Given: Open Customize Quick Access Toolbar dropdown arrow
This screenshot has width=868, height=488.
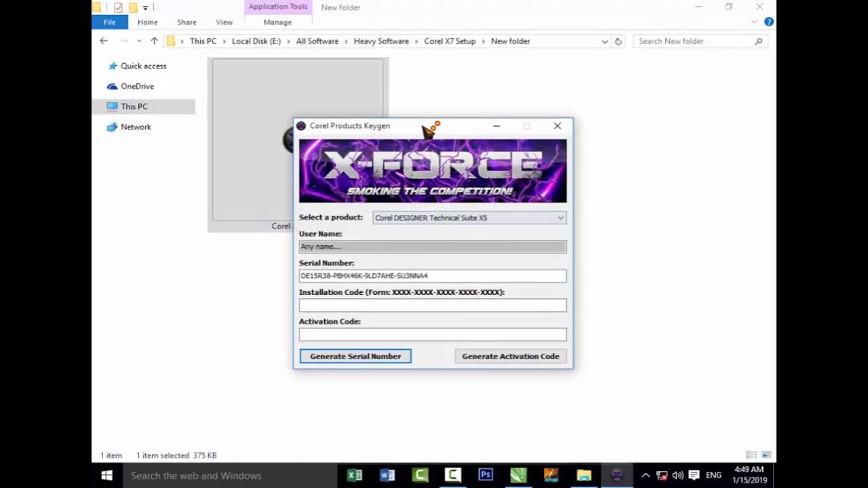Looking at the screenshot, I should pyautogui.click(x=145, y=8).
